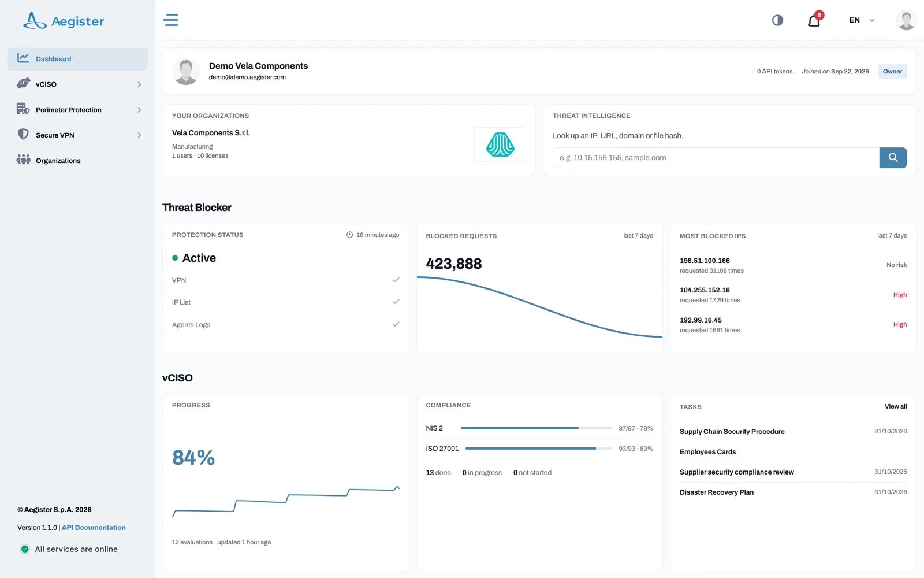Open the notifications bell
Viewport: 924px width, 578px height.
814,21
